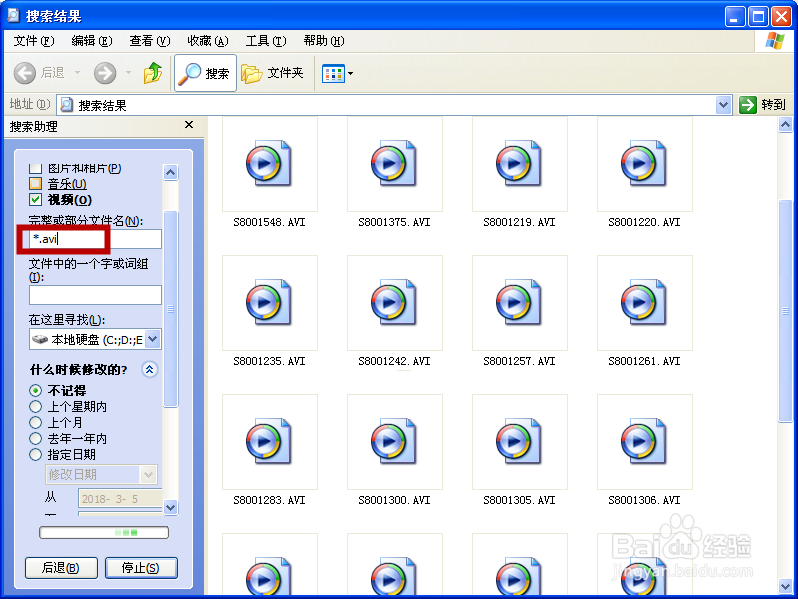This screenshot has width=798, height=599.
Task: Select video file S8001283.AVI icon
Action: click(270, 442)
